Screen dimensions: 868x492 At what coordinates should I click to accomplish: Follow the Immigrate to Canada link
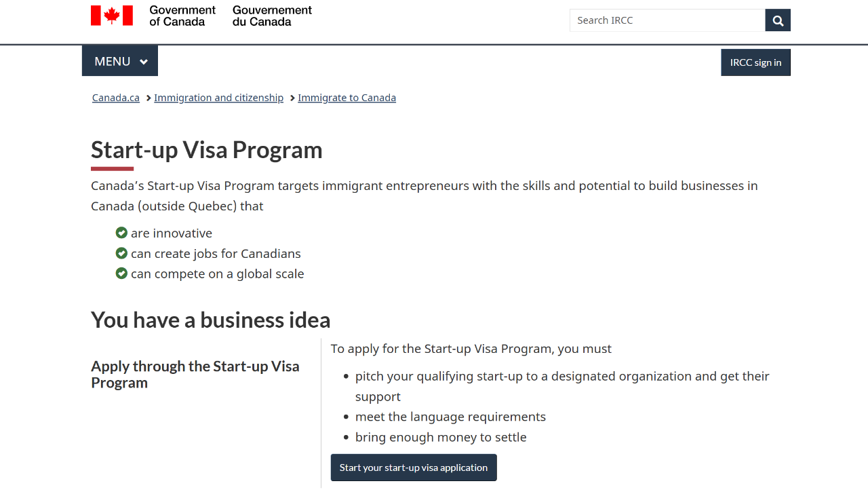coord(347,98)
